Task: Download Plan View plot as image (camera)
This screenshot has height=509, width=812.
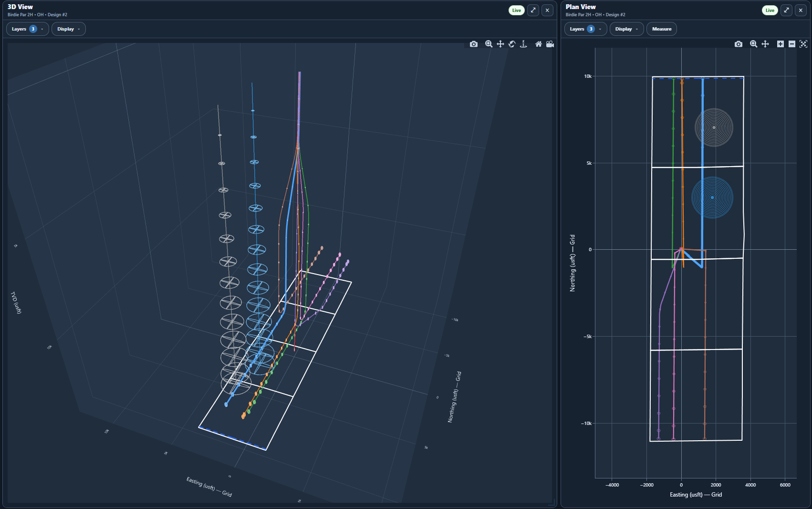Action: 739,44
